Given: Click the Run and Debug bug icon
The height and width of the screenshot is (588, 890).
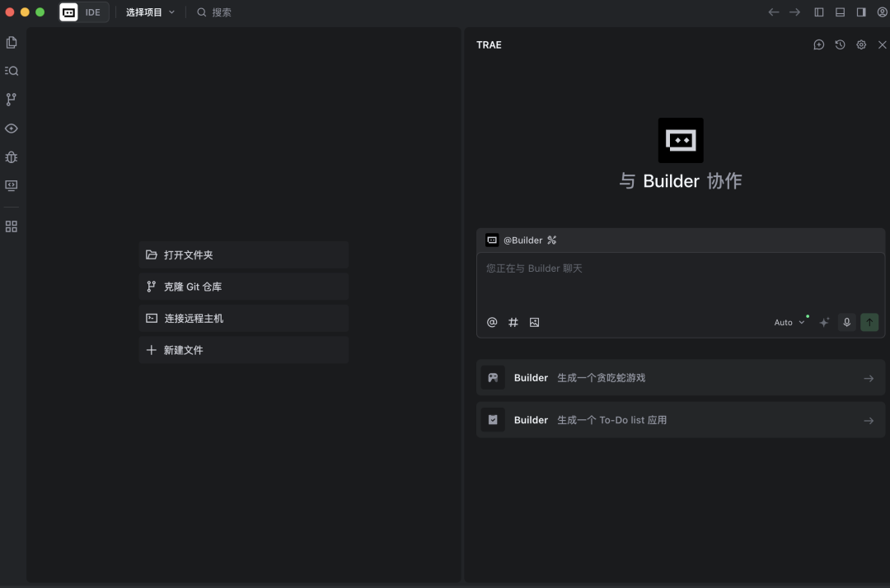Looking at the screenshot, I should point(12,156).
